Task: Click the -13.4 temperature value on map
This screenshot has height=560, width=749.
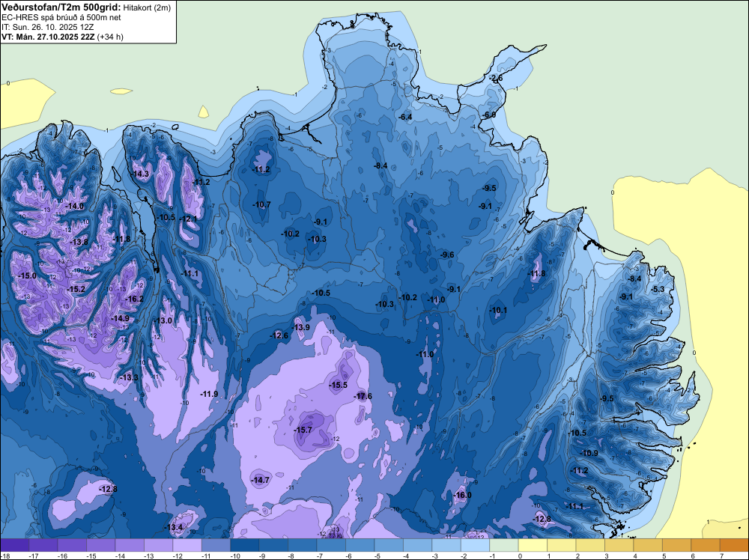Action: 174,527
